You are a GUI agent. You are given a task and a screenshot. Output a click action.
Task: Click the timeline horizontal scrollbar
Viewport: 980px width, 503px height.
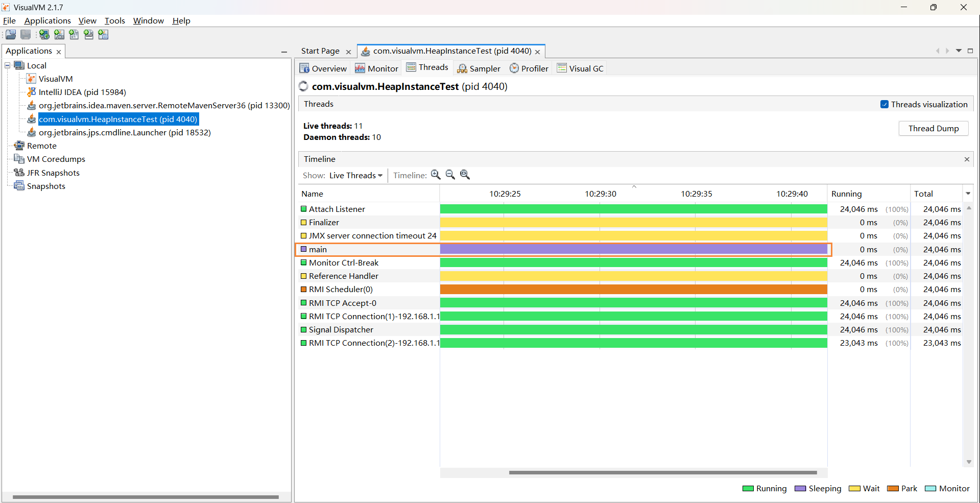663,472
